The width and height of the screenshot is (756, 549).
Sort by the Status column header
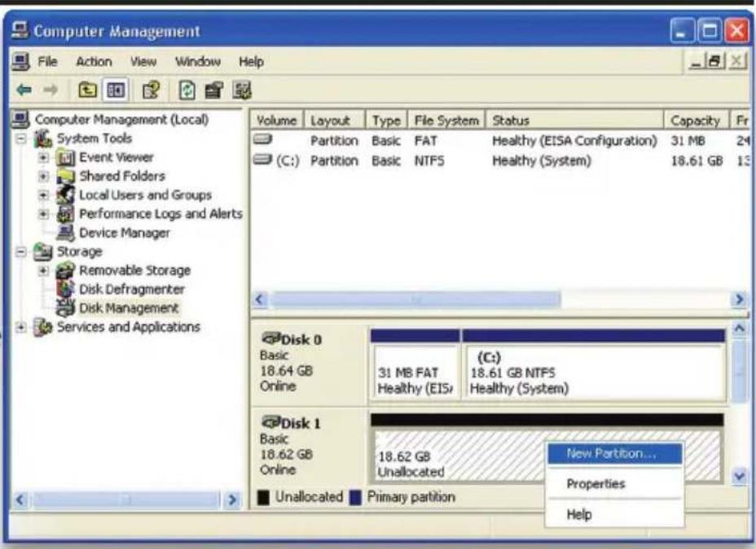coord(574,120)
